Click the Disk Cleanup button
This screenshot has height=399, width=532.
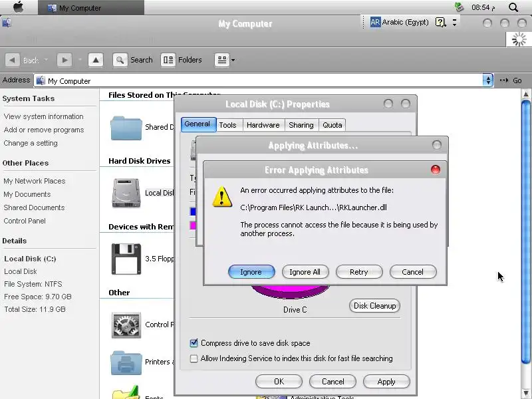[x=374, y=306]
